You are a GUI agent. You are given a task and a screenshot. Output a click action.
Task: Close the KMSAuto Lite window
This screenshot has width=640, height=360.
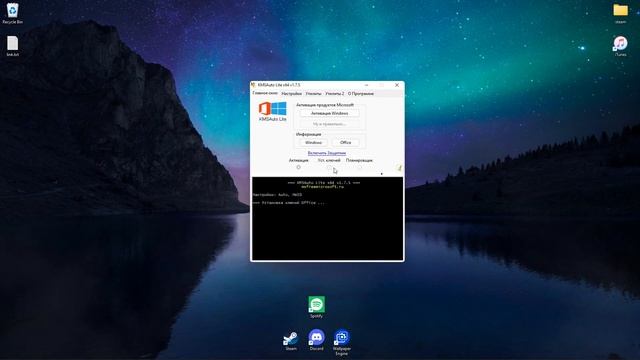[x=397, y=85]
